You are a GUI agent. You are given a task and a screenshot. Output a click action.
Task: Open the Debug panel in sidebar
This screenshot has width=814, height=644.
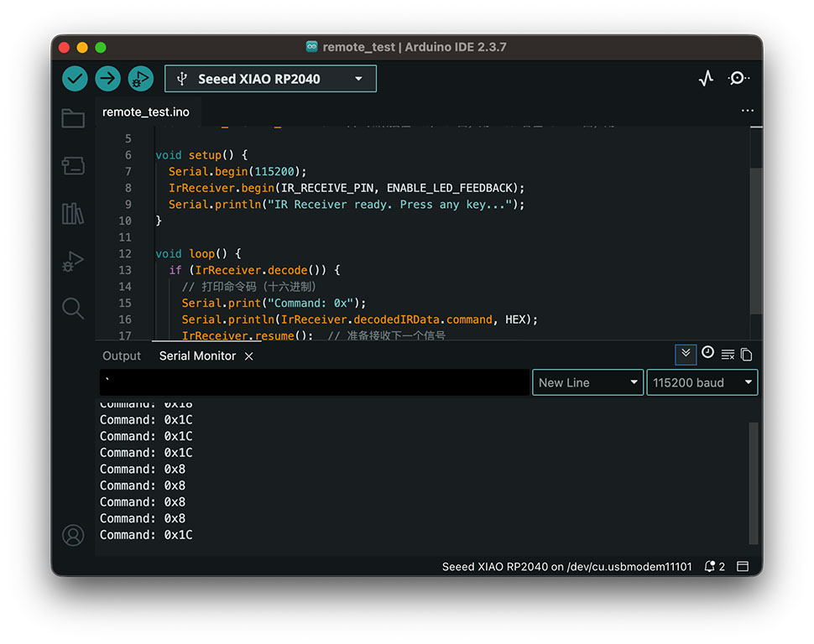[x=73, y=262]
